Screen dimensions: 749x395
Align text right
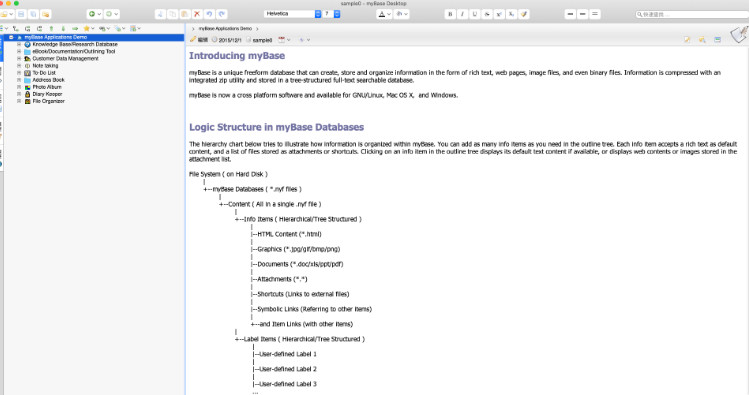[595, 14]
